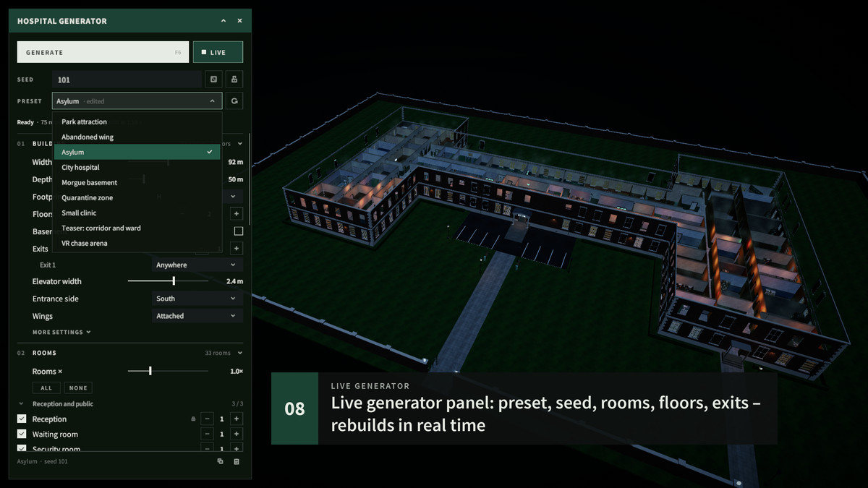Adjust the Elevator width slider
This screenshot has width=868, height=488.
(x=168, y=281)
